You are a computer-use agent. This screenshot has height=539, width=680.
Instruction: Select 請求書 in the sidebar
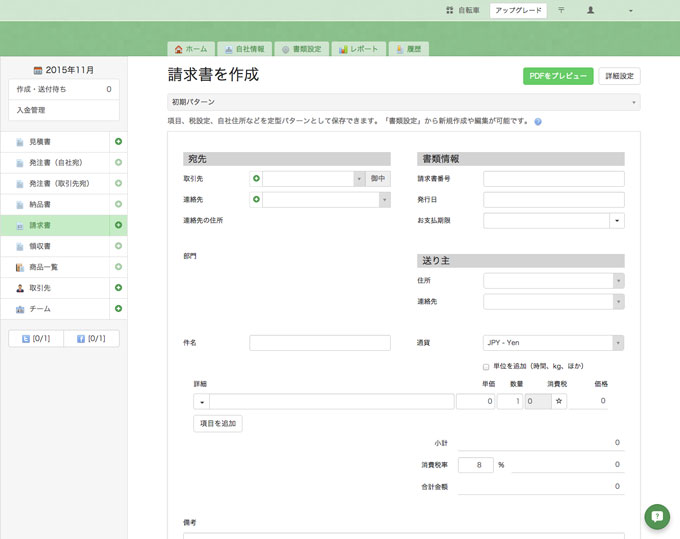coord(55,225)
